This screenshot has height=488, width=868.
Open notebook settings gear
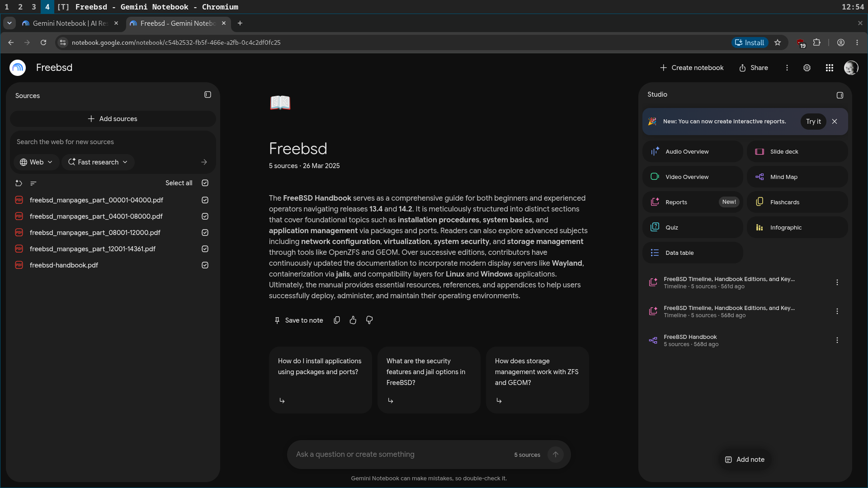tap(807, 68)
